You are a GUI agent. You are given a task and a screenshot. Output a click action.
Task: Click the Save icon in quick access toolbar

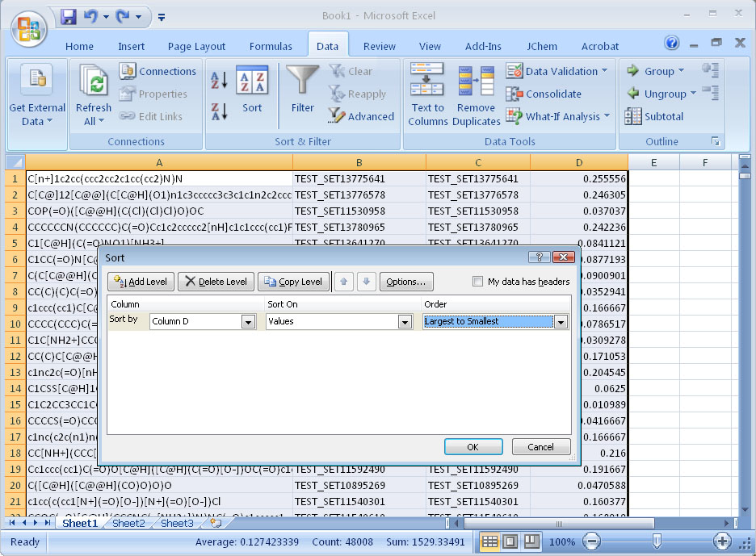pos(69,16)
